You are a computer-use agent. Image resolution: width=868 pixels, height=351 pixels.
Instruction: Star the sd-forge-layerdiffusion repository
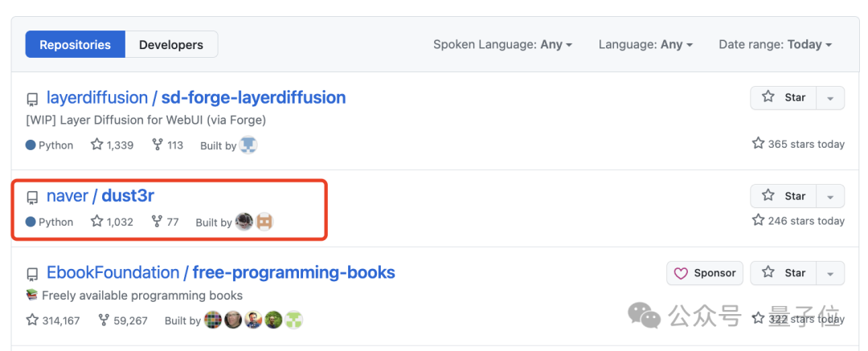point(784,97)
